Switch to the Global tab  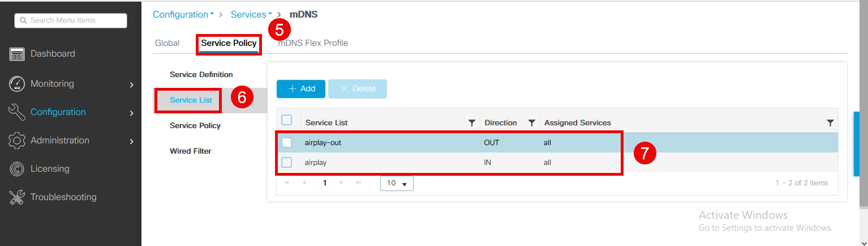167,43
